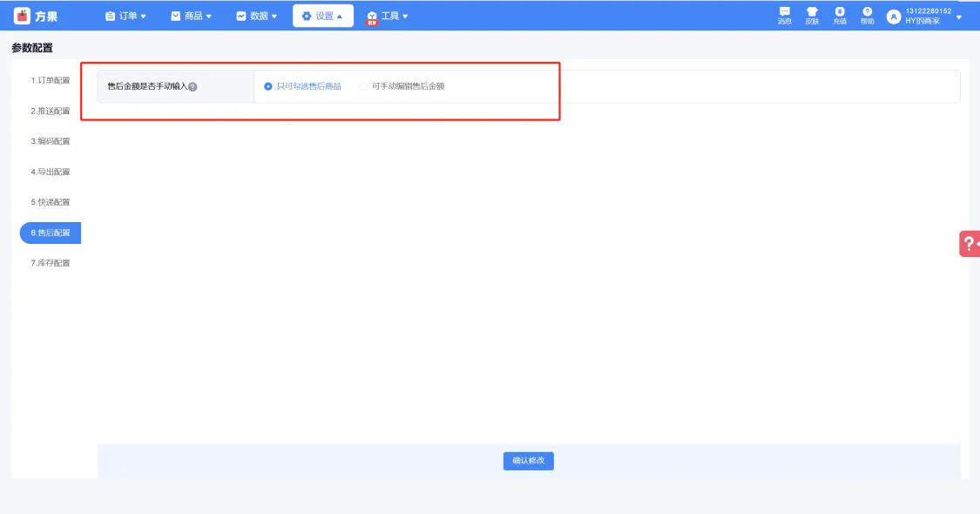The height and width of the screenshot is (514, 980).
Task: Switch to 2.推送配置 tab
Action: click(51, 112)
